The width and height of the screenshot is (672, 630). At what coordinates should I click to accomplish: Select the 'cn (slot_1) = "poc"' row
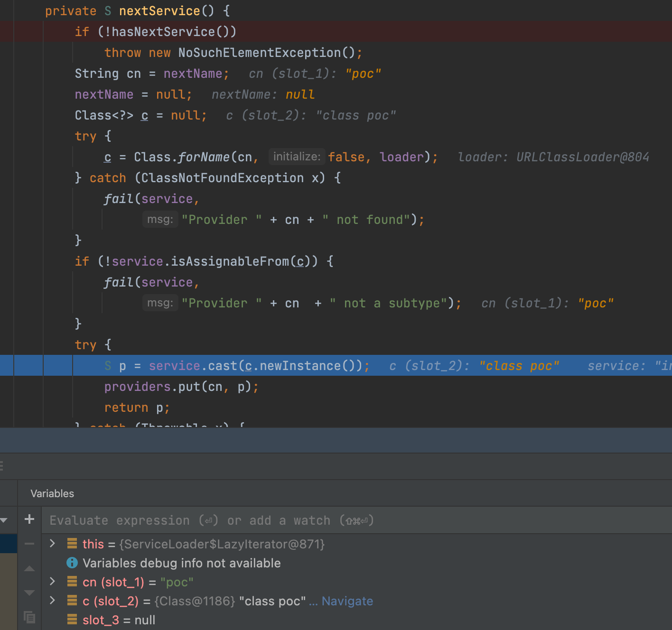point(356,582)
